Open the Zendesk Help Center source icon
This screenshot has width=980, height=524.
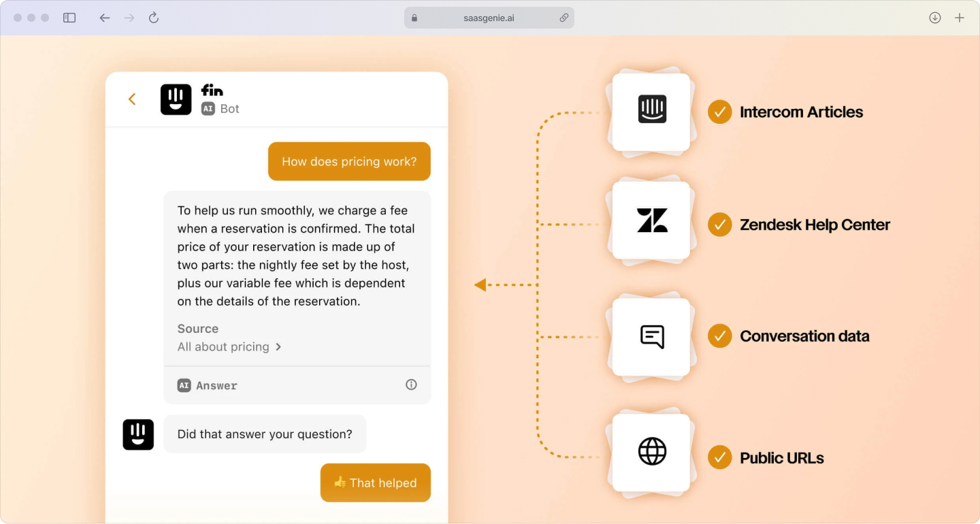tap(651, 220)
